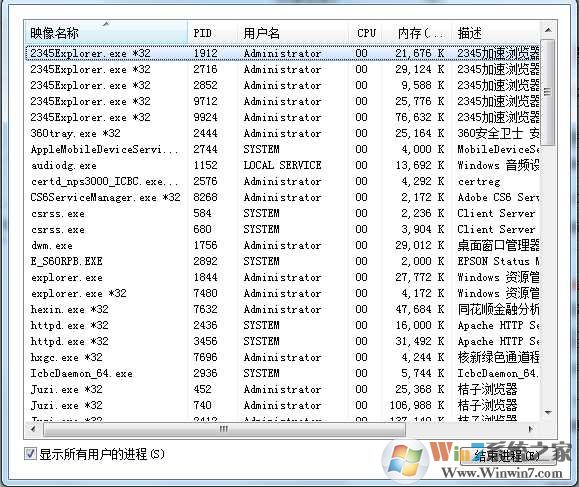This screenshot has width=579, height=487.
Task: Click memory value 76,632 K
Action: click(420, 117)
